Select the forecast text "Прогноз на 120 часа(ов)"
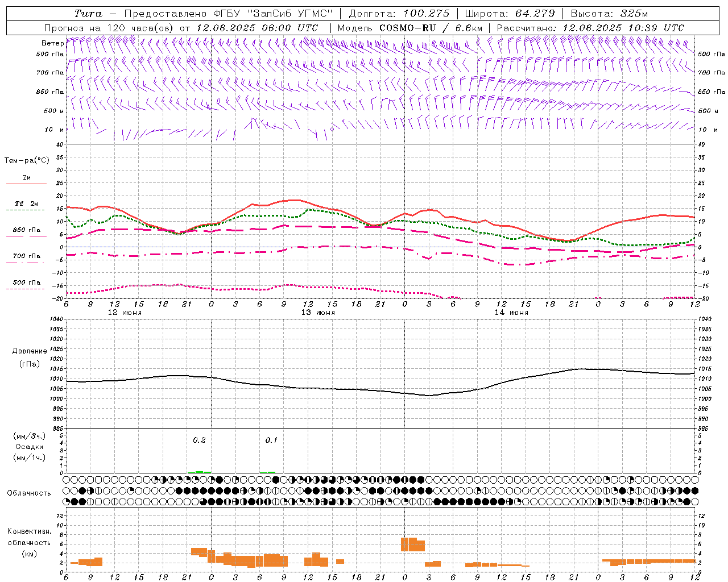Image resolution: width=728 pixels, height=582 pixels. point(109,28)
